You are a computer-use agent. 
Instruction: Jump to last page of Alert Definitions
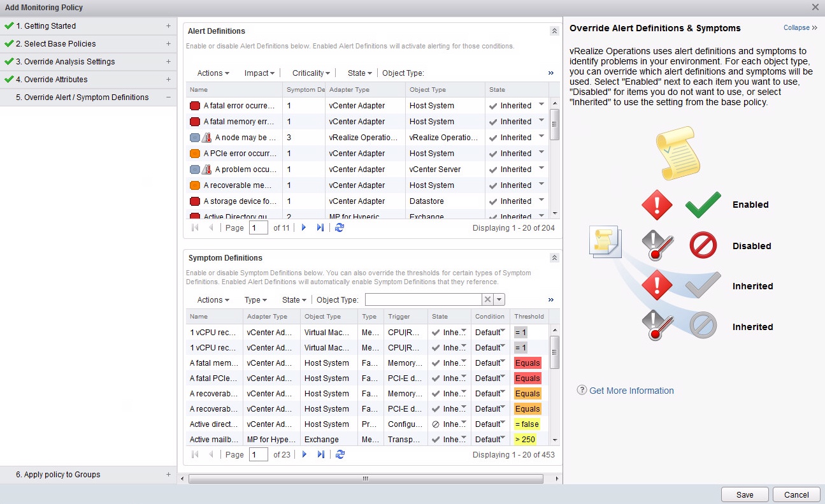click(x=320, y=227)
